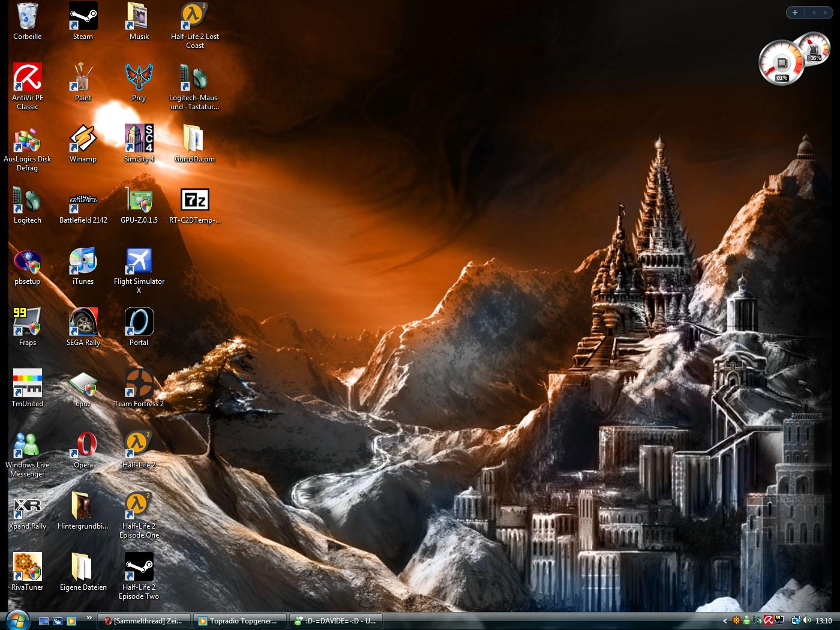Open the volume speaker tray icon
Image resolution: width=840 pixels, height=630 pixels.
[806, 620]
